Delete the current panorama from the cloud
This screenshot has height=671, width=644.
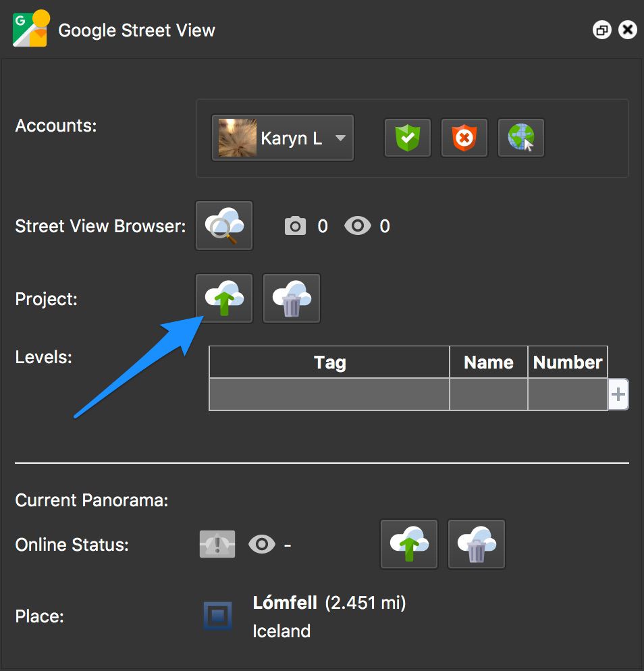pos(476,543)
